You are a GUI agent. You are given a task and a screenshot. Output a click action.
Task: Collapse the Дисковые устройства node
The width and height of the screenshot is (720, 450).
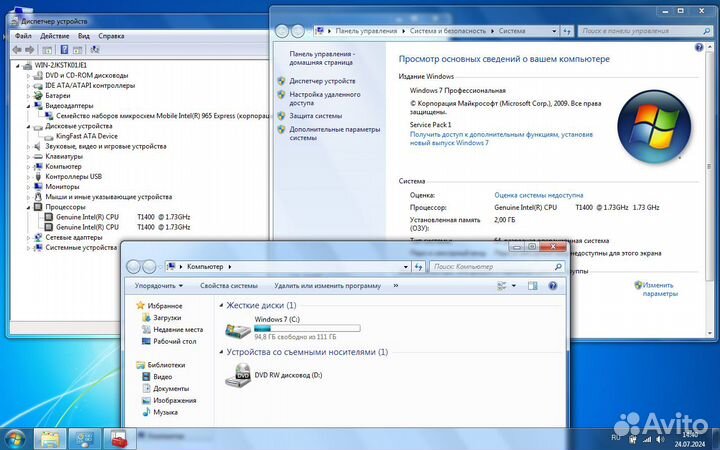pos(28,126)
